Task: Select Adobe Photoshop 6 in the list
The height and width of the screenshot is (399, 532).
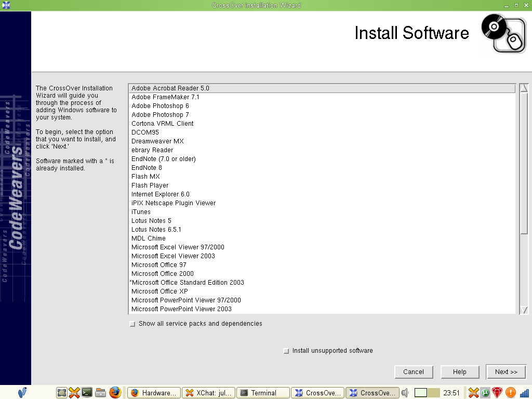Action: [x=322, y=106]
